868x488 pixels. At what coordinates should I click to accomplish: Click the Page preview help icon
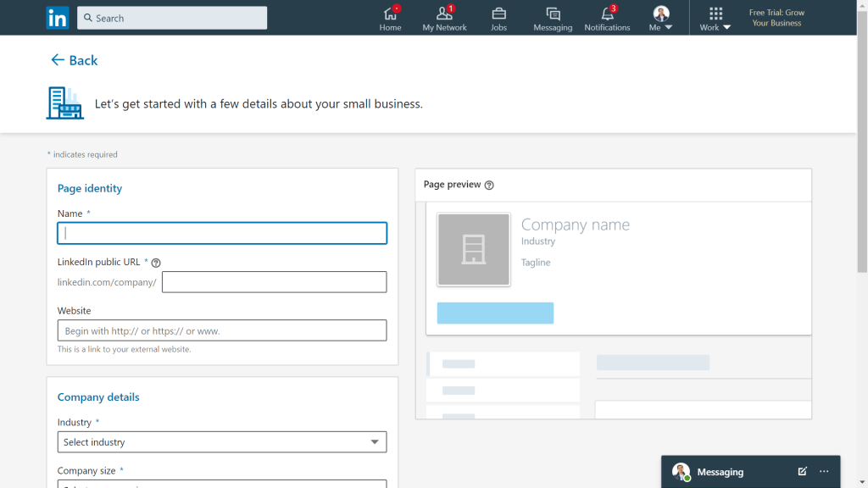(x=489, y=185)
